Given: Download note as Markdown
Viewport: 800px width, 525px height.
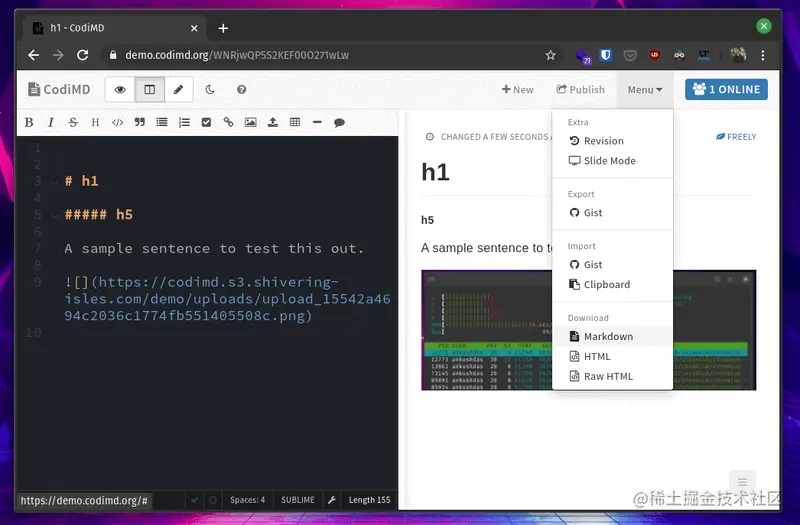Looking at the screenshot, I should click(x=612, y=337).
